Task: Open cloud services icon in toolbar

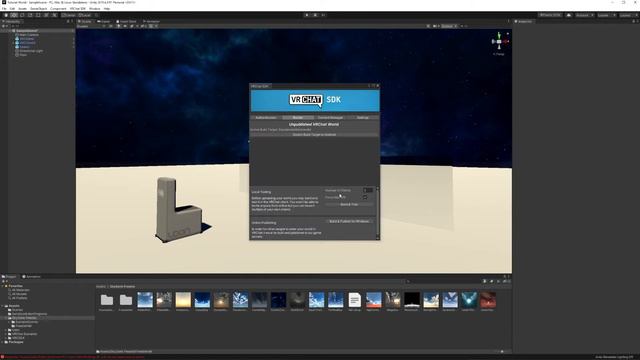Action: [x=569, y=15]
